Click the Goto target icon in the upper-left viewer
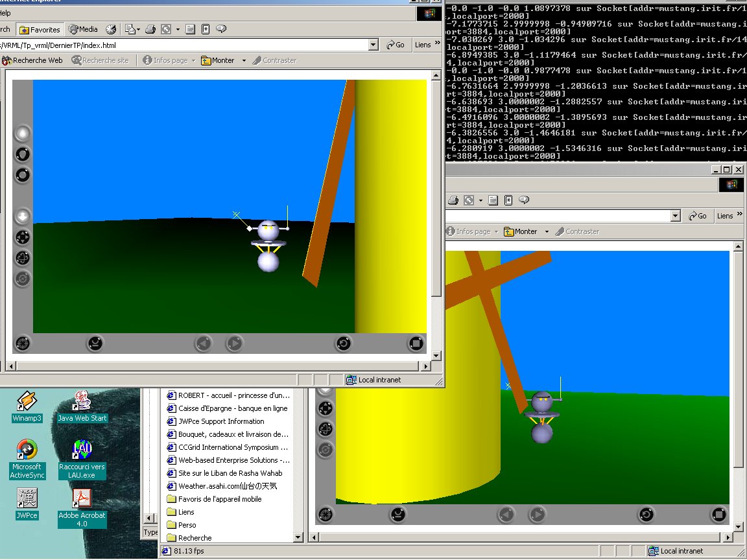This screenshot has height=560, width=747. coord(23,344)
